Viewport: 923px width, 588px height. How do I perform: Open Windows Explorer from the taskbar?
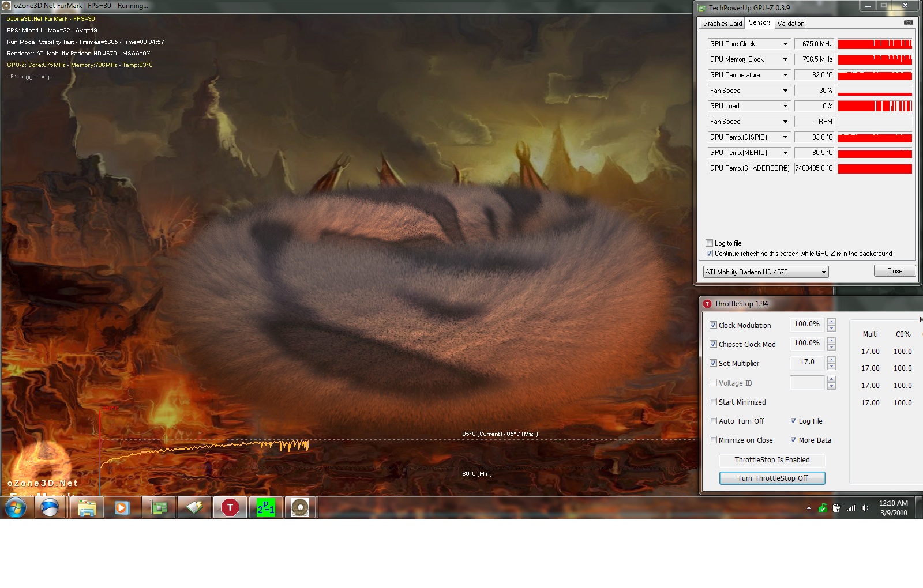(x=87, y=508)
